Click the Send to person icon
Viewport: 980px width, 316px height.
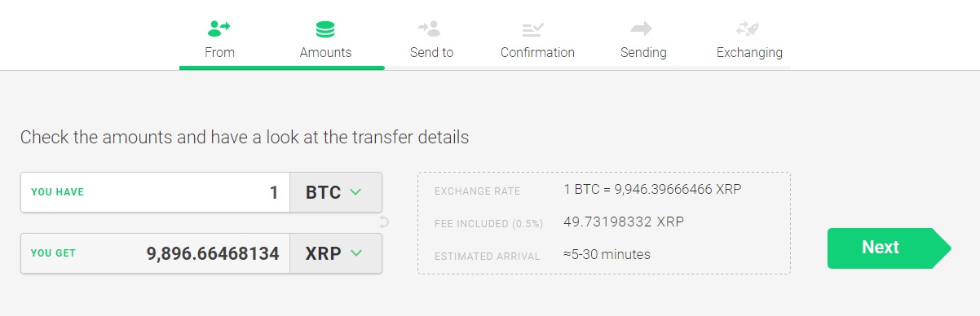pyautogui.click(x=430, y=29)
